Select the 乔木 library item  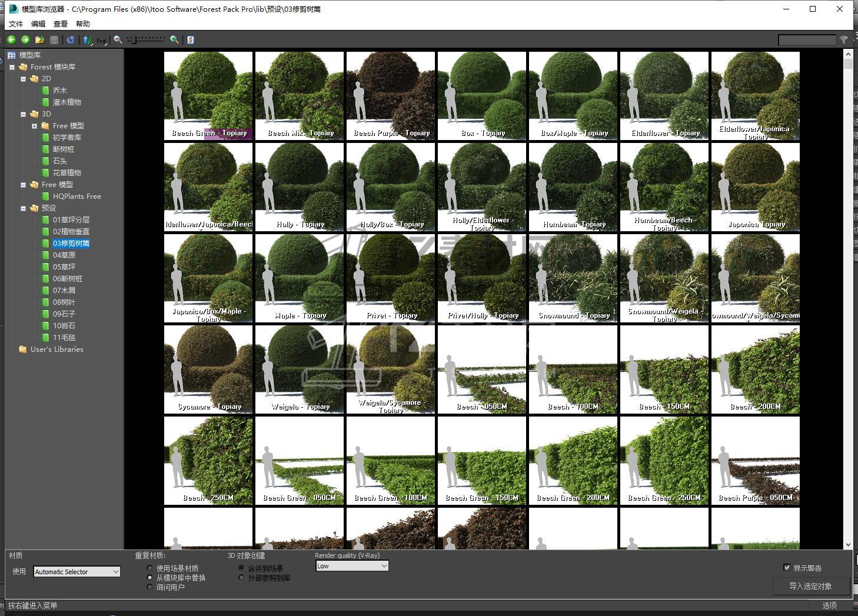pos(60,91)
